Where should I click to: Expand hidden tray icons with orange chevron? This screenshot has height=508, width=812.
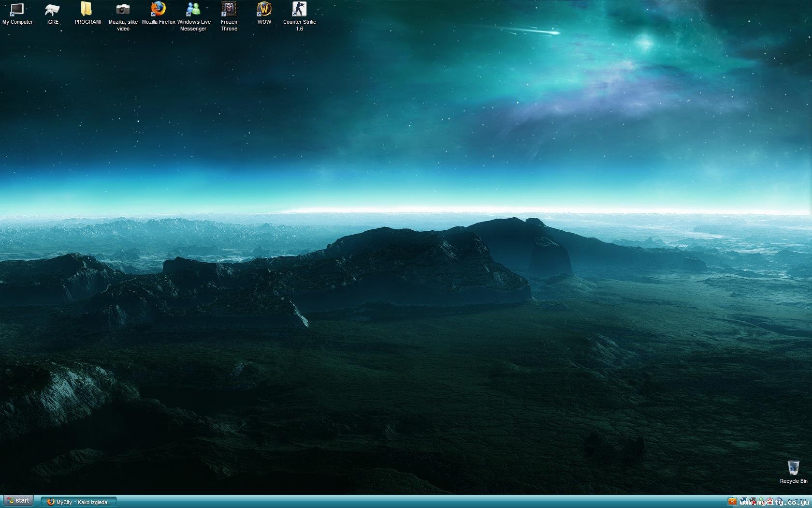(x=732, y=502)
